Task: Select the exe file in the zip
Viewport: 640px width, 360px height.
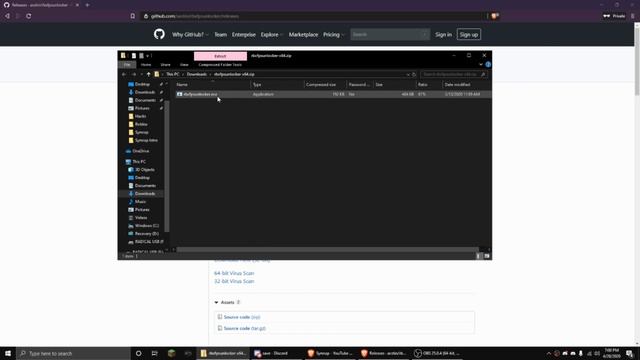Action: [200, 94]
